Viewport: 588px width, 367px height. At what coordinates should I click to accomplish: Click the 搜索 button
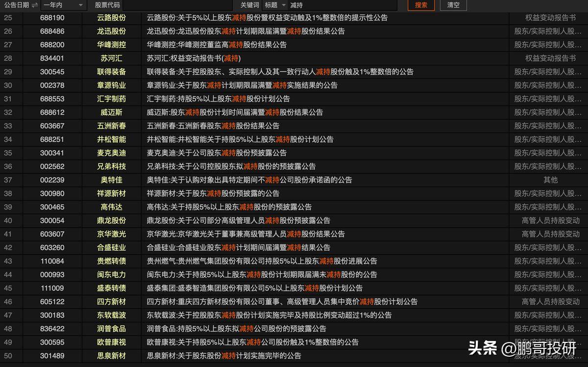point(421,5)
